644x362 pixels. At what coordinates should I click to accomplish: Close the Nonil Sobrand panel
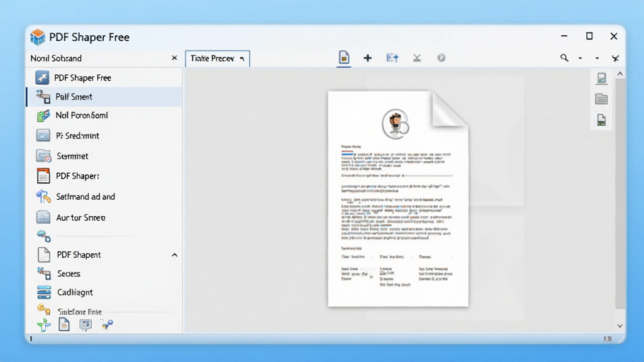[175, 58]
